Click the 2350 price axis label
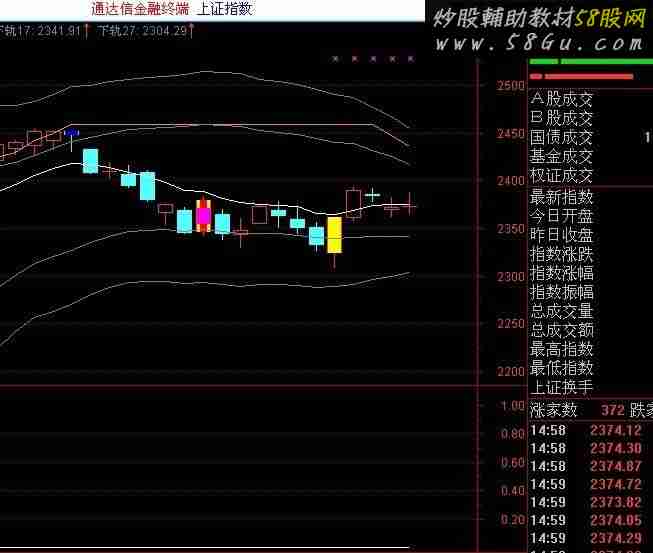This screenshot has width=653, height=553. pyautogui.click(x=510, y=229)
